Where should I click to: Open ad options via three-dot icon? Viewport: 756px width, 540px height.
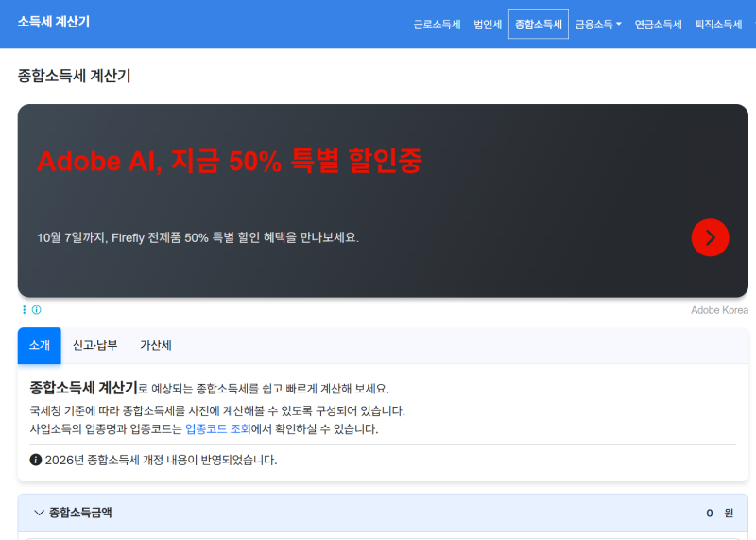[x=25, y=310]
